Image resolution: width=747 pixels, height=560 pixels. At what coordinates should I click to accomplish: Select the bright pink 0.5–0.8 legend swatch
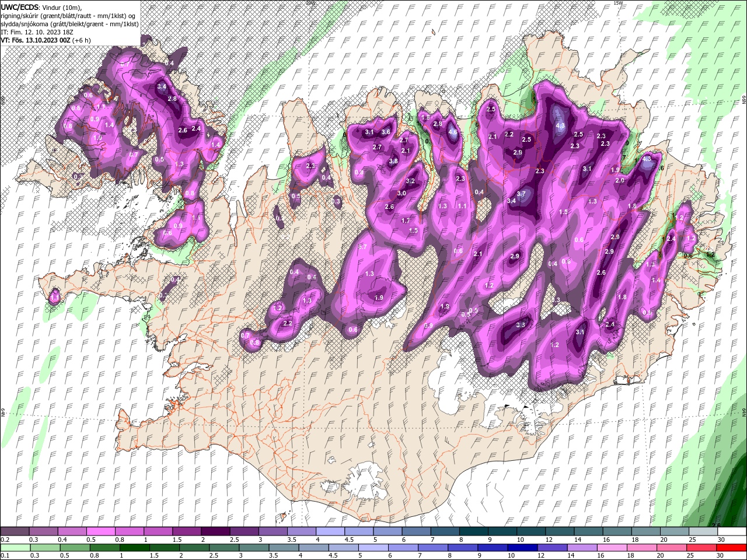pyautogui.click(x=101, y=531)
